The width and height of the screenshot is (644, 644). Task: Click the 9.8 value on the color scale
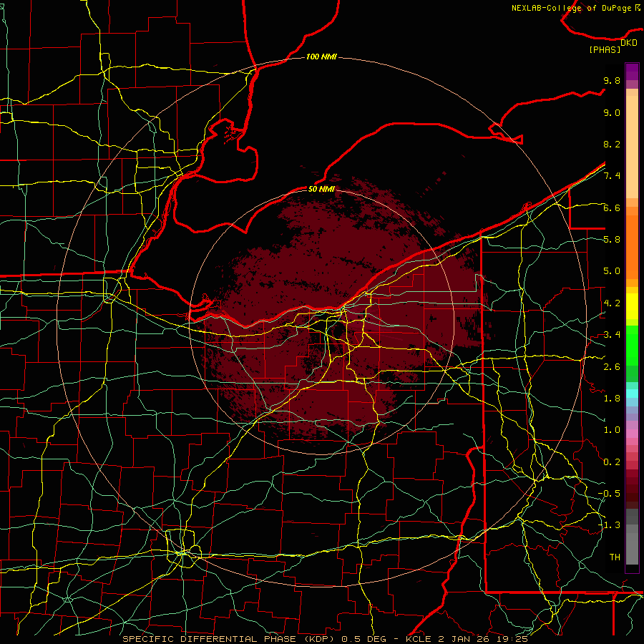[612, 80]
